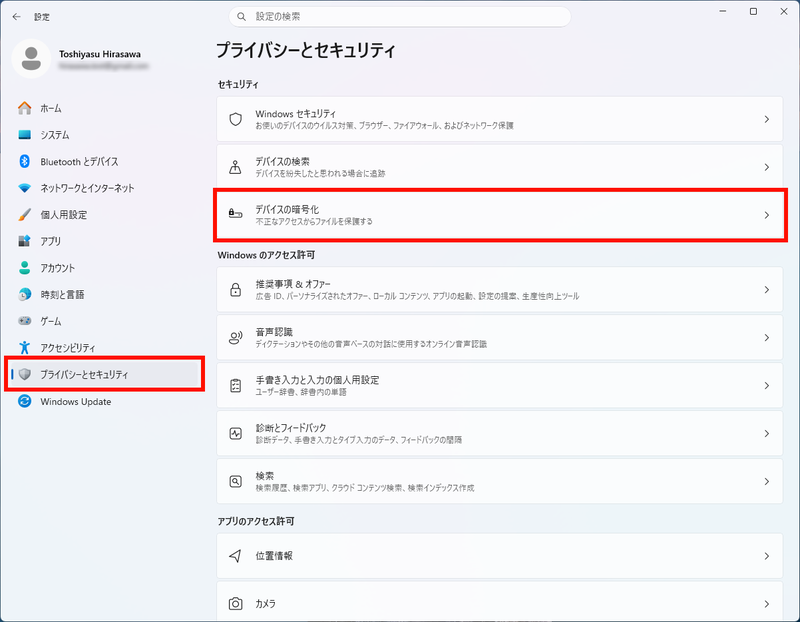Open 手書き入力と入力の個人用設定 title

317,380
